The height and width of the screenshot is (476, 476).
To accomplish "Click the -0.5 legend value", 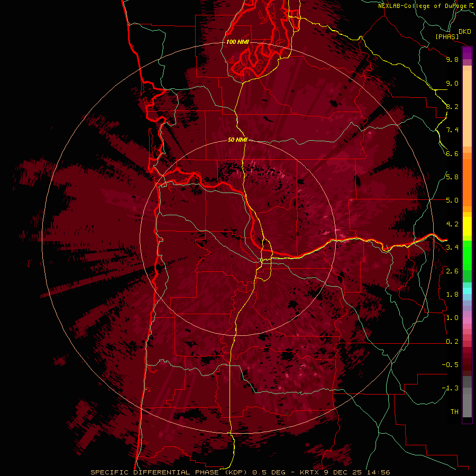I will click(x=450, y=365).
